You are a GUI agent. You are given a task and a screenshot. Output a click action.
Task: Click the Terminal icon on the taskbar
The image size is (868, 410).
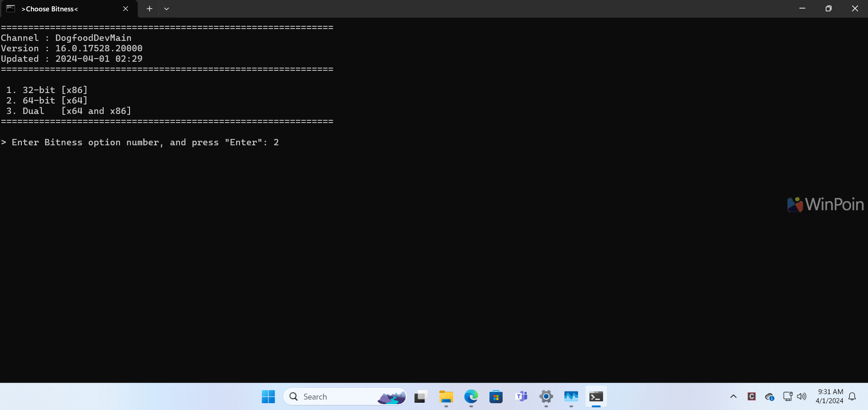pos(596,397)
